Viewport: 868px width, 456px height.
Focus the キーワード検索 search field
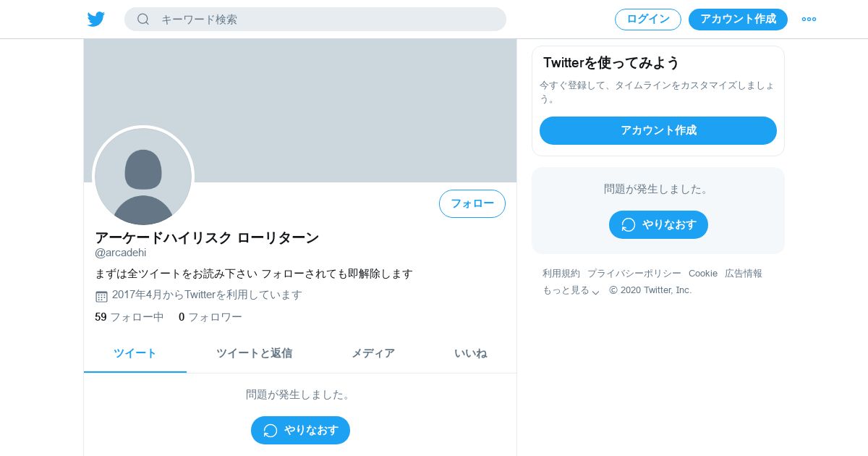pos(315,20)
